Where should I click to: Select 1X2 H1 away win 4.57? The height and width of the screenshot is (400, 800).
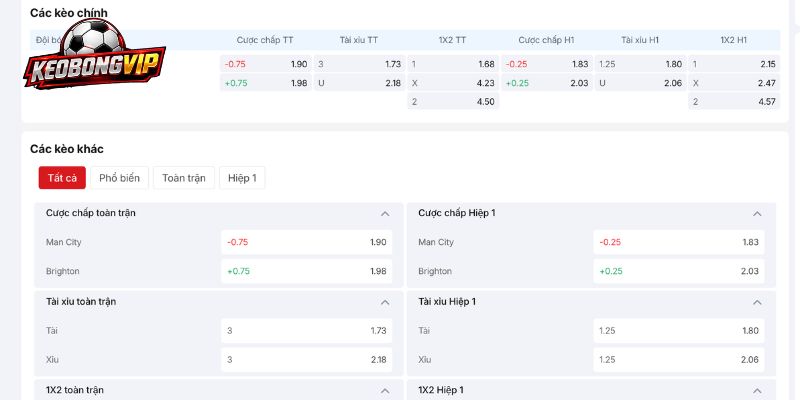734,102
